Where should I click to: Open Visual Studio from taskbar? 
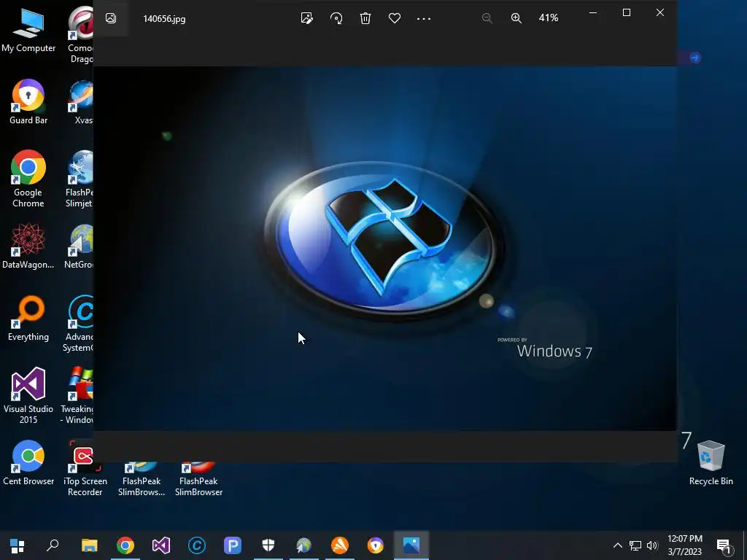(161, 545)
